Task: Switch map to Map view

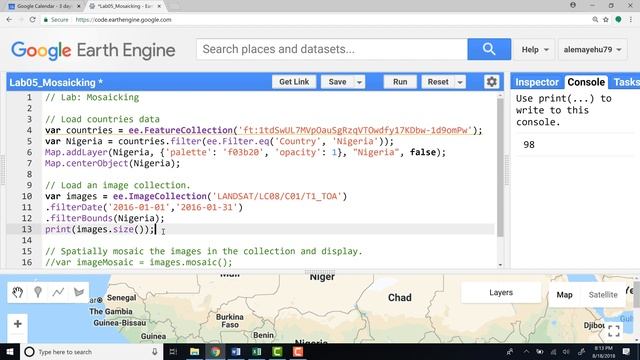Action: [x=564, y=295]
